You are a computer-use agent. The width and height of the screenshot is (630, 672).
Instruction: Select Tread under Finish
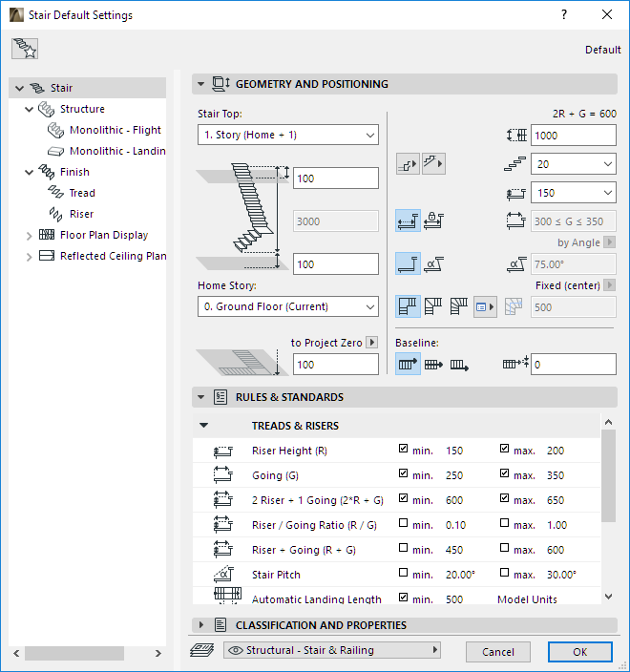click(x=81, y=193)
